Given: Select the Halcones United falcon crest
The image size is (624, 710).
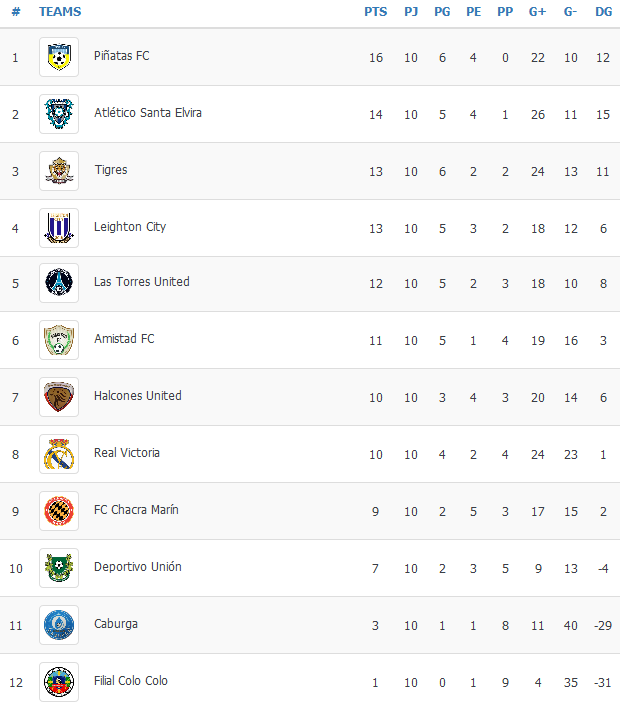Looking at the screenshot, I should click(x=59, y=397).
